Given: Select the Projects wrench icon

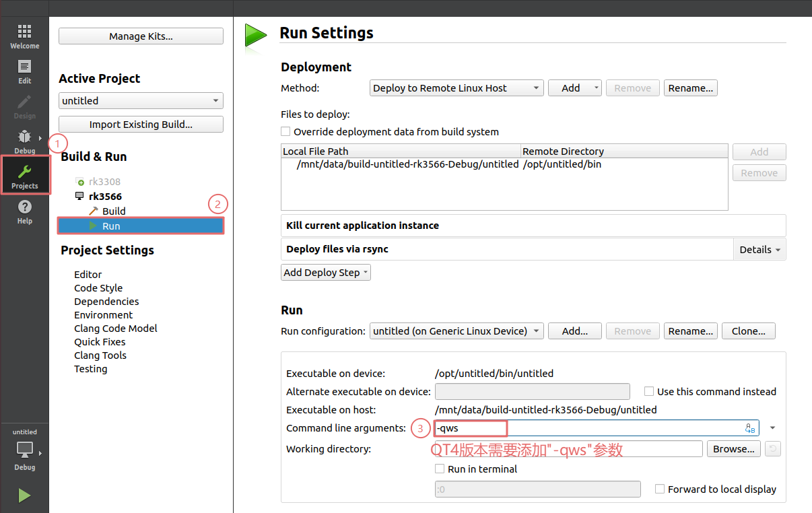Looking at the screenshot, I should pyautogui.click(x=24, y=173).
